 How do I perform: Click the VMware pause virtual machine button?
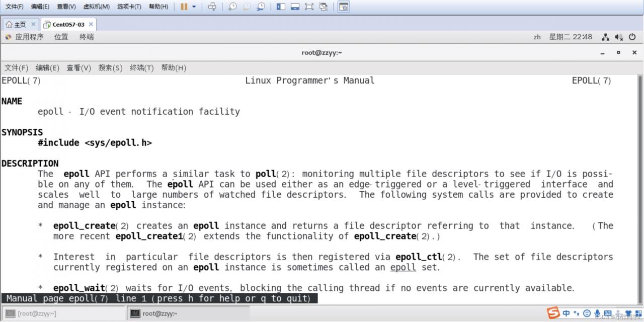(184, 7)
